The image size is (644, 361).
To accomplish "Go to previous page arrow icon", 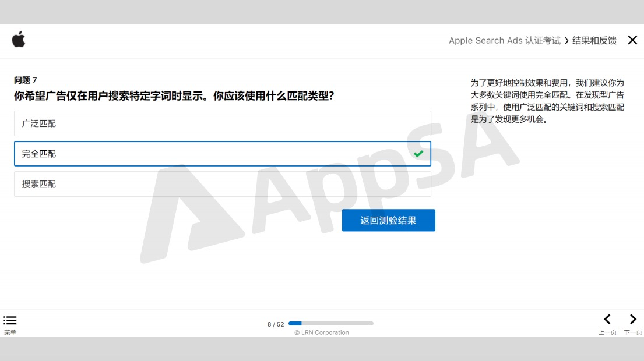I will pyautogui.click(x=607, y=319).
